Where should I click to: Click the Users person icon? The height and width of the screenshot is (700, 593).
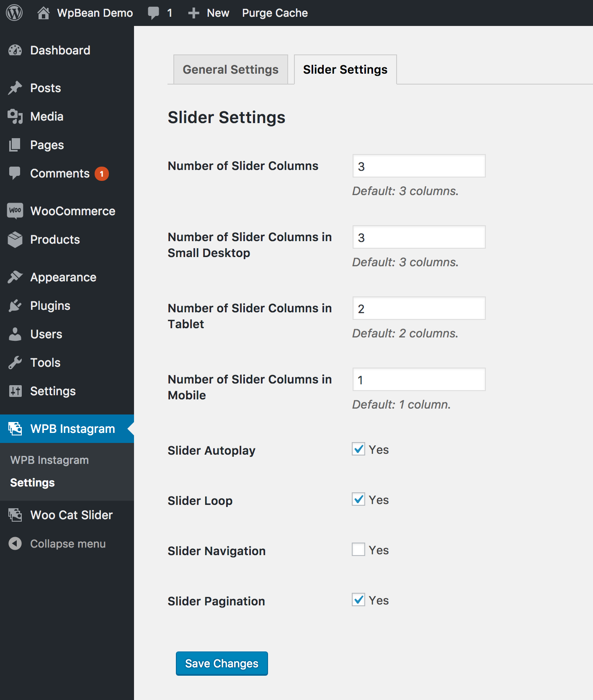(15, 334)
